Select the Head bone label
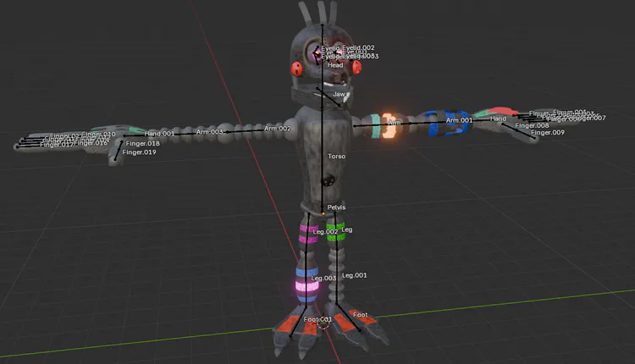This screenshot has height=364, width=635. pyautogui.click(x=335, y=65)
